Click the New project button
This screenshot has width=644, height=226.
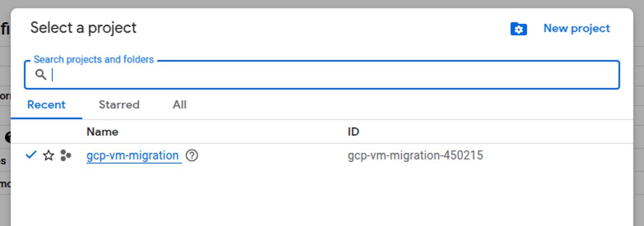(577, 28)
